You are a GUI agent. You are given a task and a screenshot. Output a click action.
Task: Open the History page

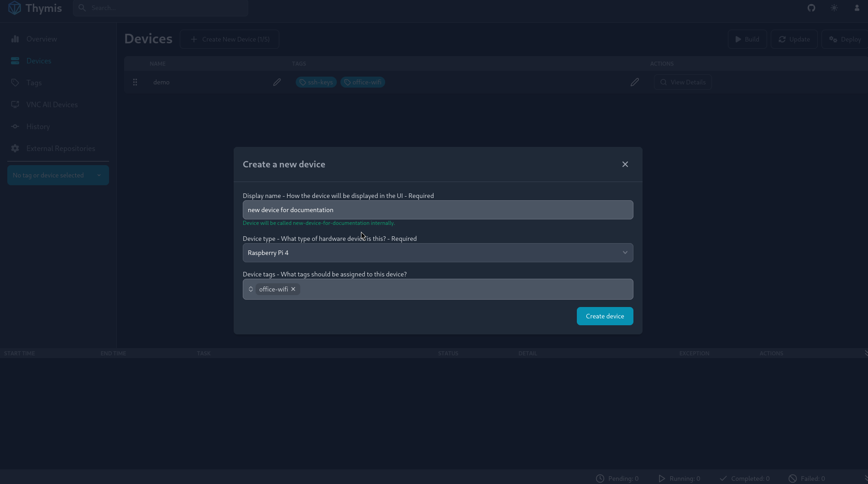point(58,127)
